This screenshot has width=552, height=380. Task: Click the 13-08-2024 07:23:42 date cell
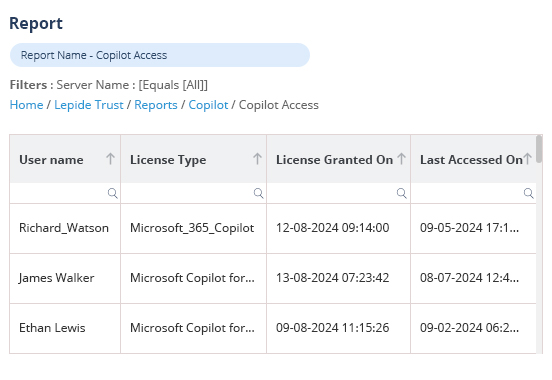point(339,278)
